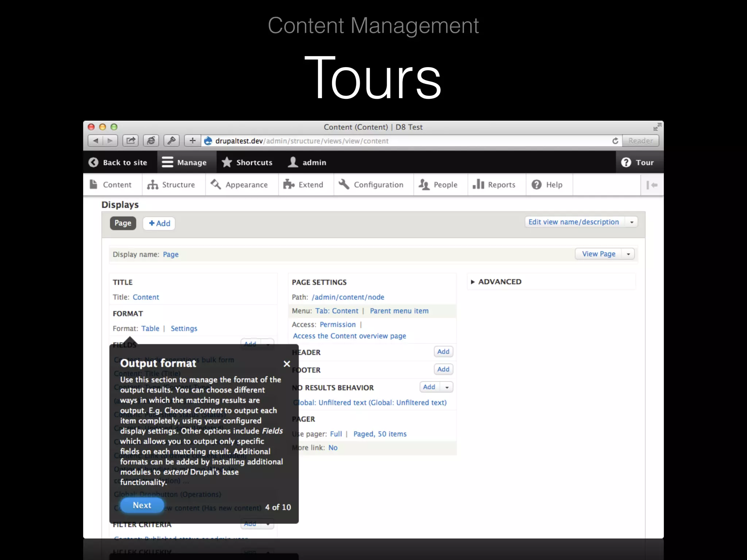The height and width of the screenshot is (560, 747).
Task: Click Back to site in the toolbar
Action: pos(118,162)
